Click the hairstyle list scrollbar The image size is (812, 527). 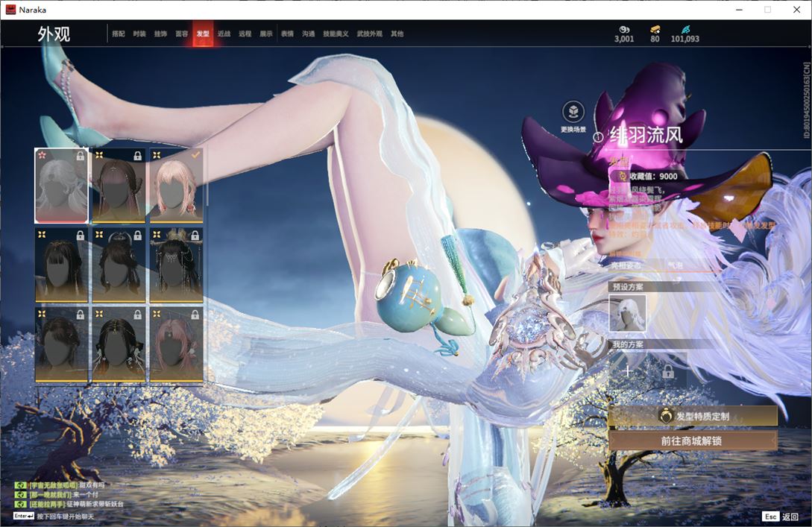[207, 176]
